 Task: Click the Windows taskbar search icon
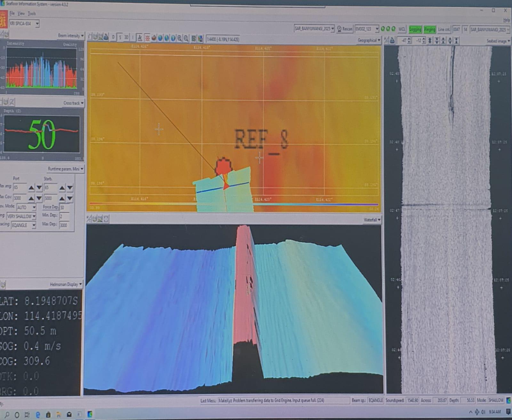(7, 415)
